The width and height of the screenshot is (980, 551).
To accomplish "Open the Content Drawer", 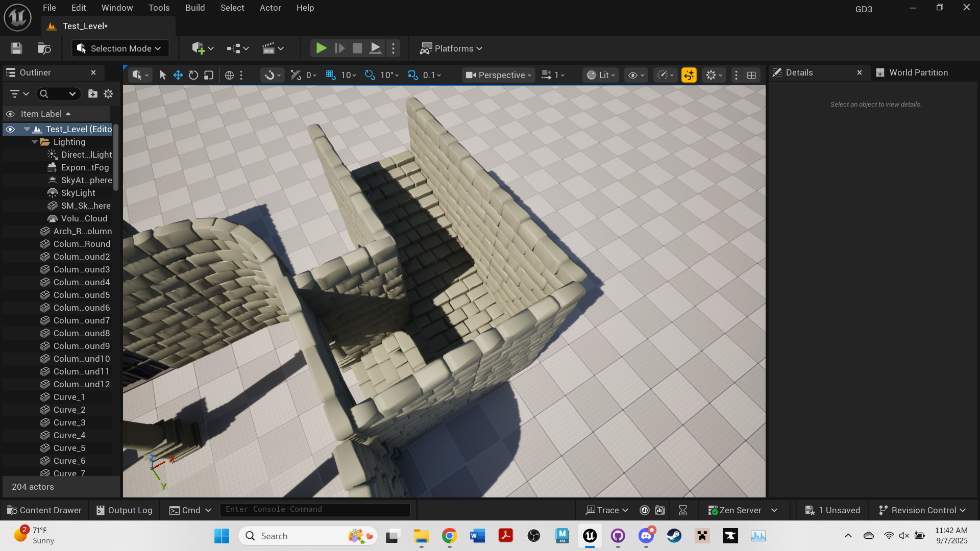I will [44, 510].
